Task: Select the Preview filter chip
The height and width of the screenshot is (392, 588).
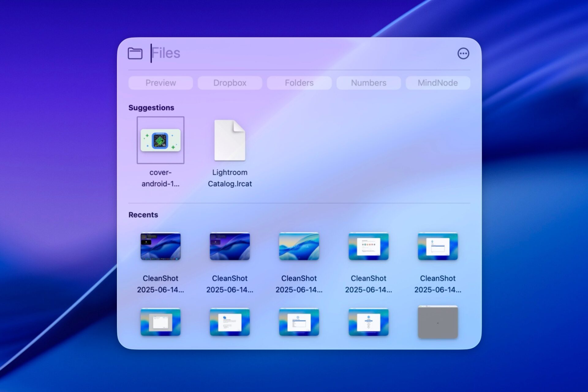Action: point(160,83)
